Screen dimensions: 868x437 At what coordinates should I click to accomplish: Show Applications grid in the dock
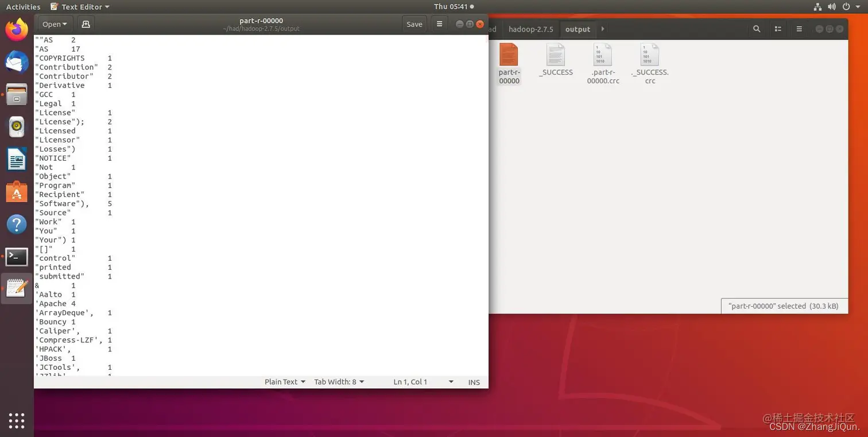coord(17,420)
